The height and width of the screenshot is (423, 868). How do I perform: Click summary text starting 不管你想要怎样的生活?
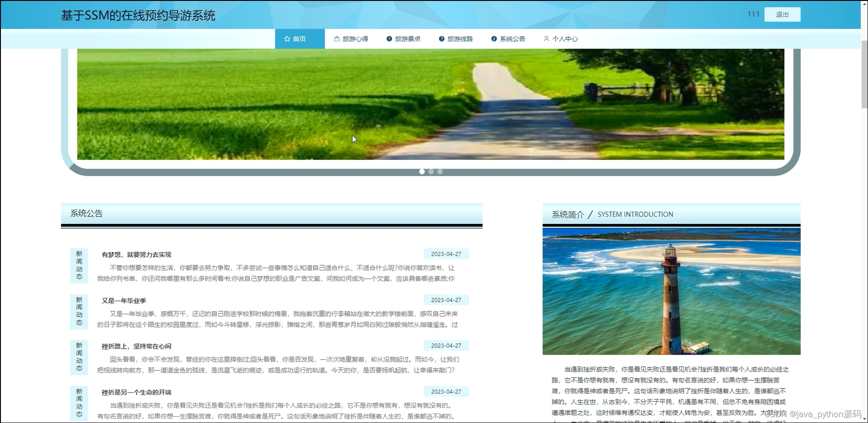(276, 273)
